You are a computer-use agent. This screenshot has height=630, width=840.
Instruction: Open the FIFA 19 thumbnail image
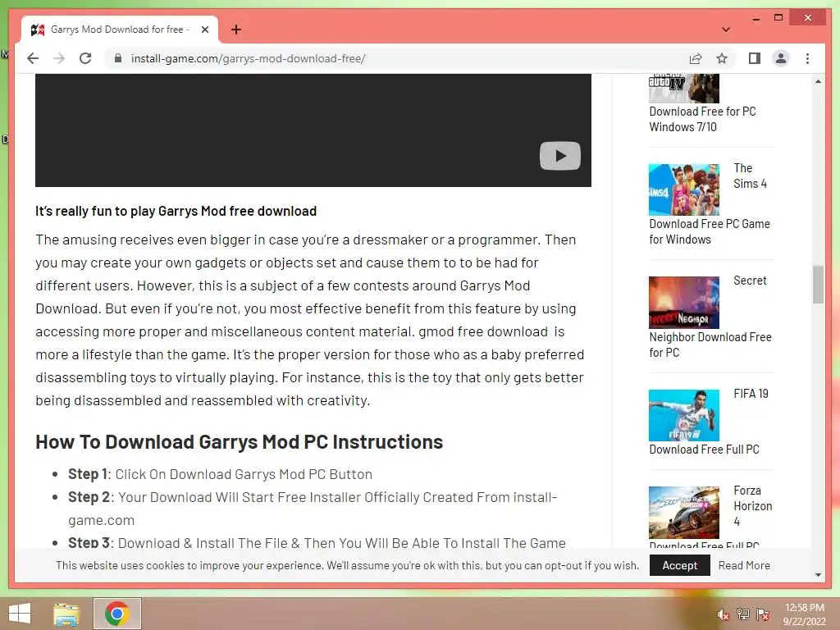click(x=683, y=415)
